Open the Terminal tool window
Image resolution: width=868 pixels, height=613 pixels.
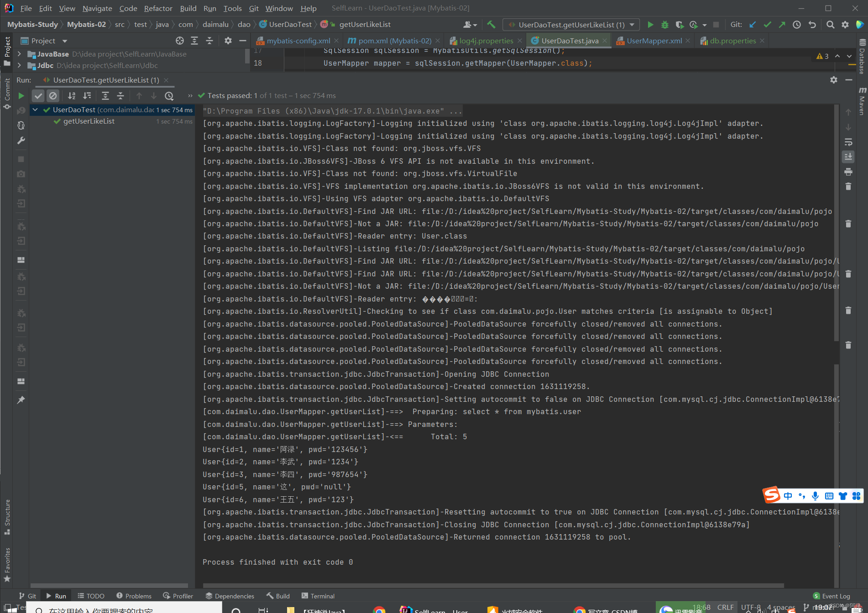(318, 596)
